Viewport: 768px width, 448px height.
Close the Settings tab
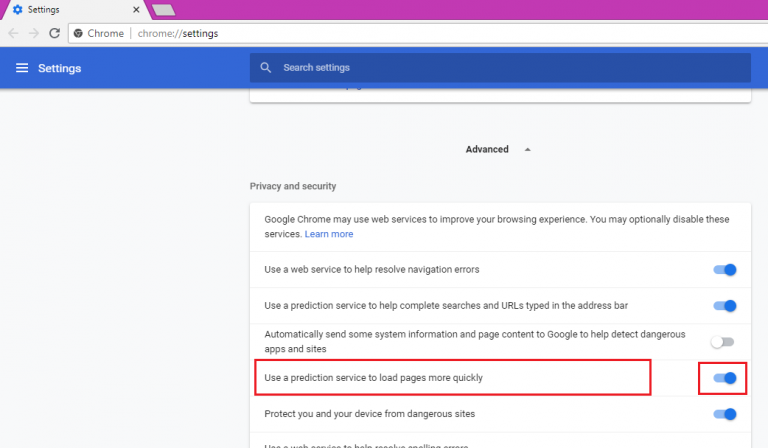click(x=136, y=10)
